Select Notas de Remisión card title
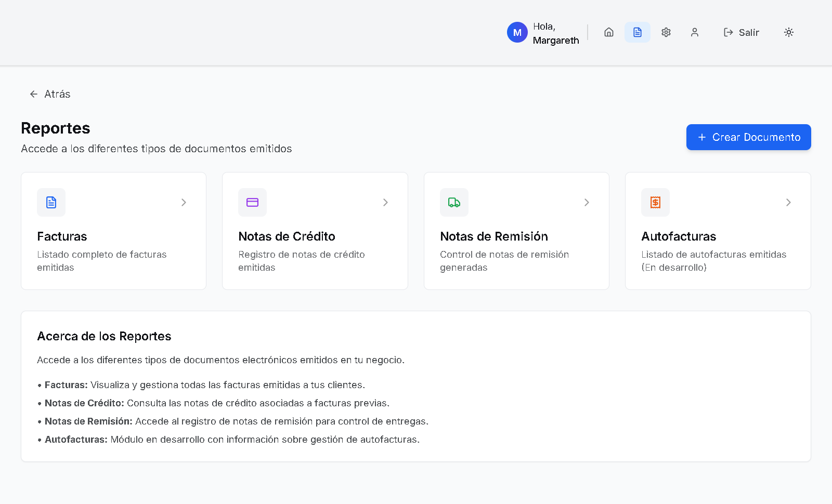The height and width of the screenshot is (504, 832). point(493,236)
